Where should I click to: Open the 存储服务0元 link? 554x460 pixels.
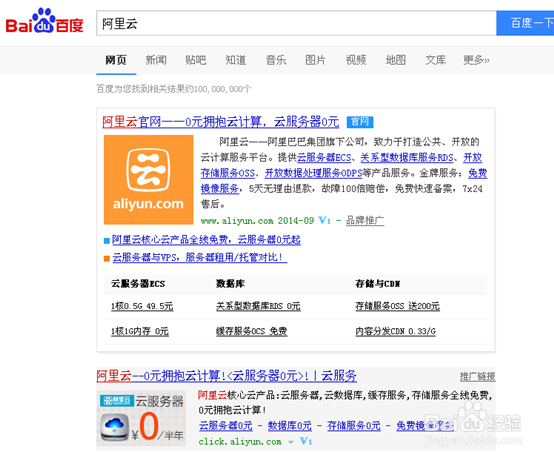click(354, 426)
